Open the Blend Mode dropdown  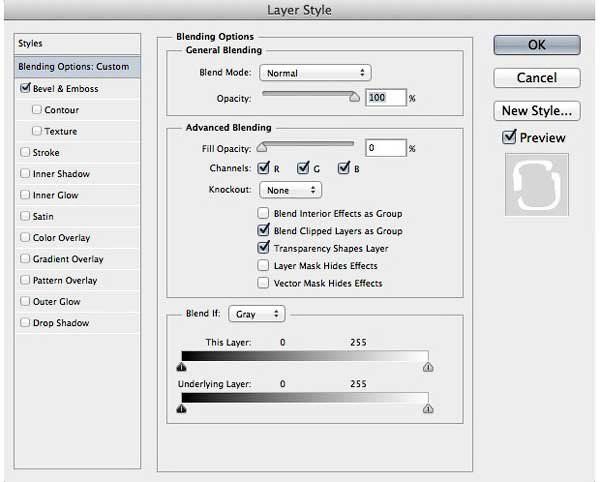point(315,73)
